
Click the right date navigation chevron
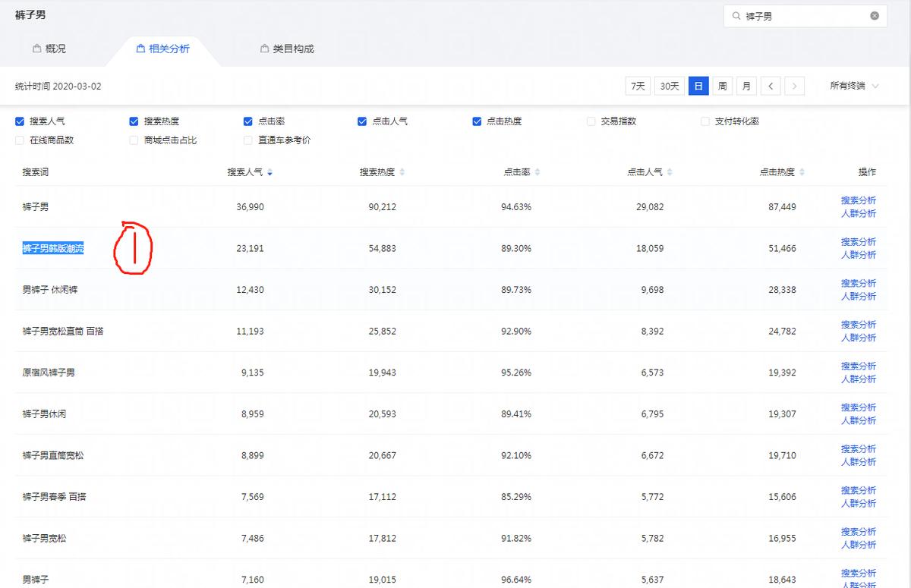[795, 86]
